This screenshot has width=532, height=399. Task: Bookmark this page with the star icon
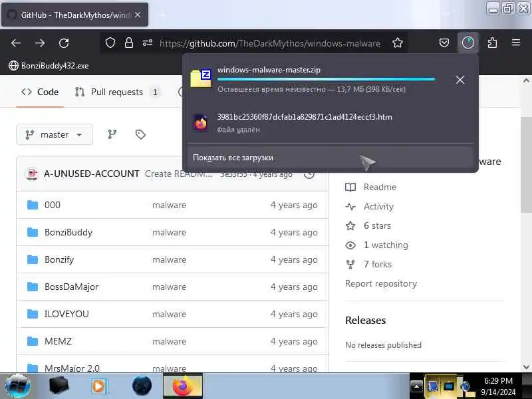pos(398,43)
